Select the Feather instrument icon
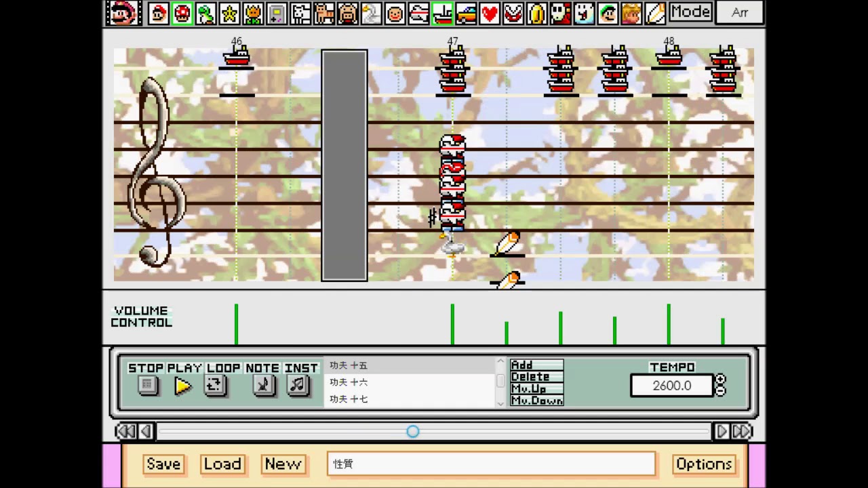 pos(656,13)
